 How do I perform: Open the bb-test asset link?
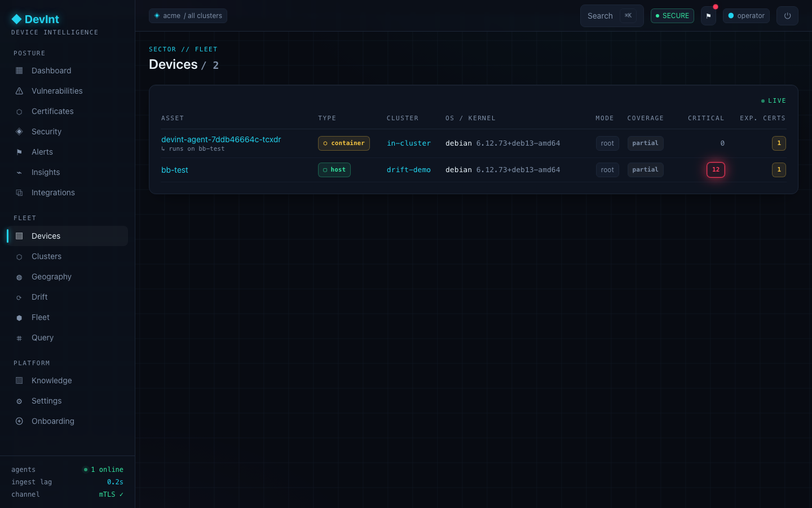coord(175,170)
